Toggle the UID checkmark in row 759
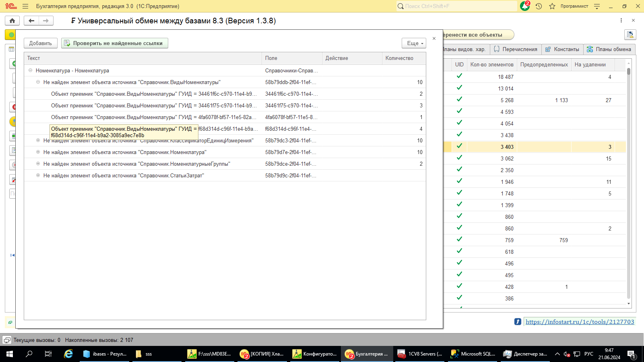644x362 pixels. [x=459, y=239]
